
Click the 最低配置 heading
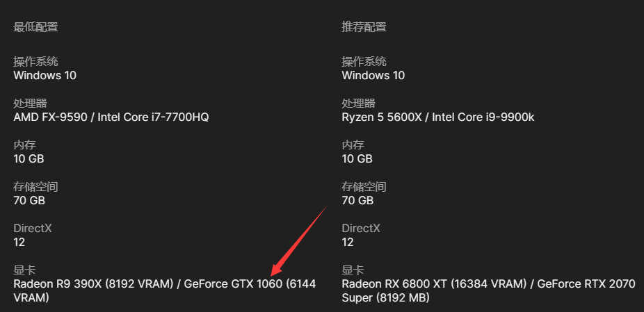pos(35,28)
